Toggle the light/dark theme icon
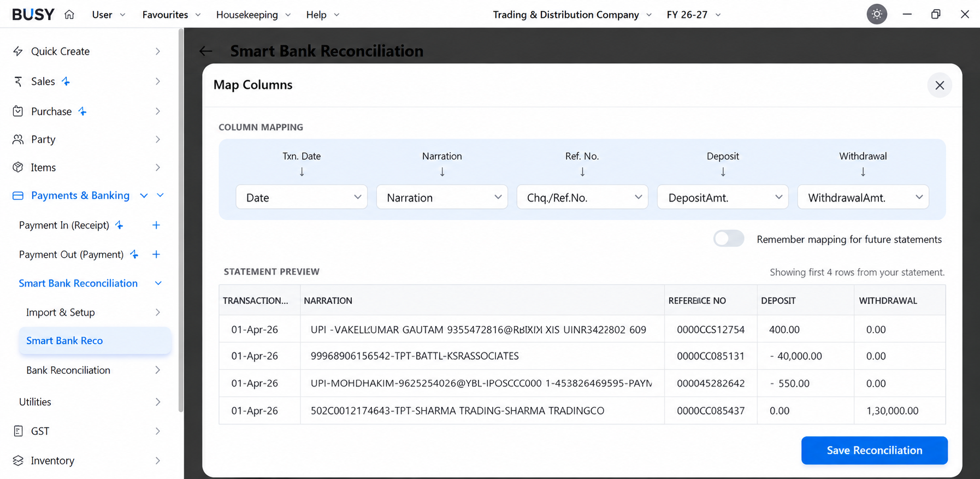Screen dimensions: 980x479 pyautogui.click(x=877, y=14)
